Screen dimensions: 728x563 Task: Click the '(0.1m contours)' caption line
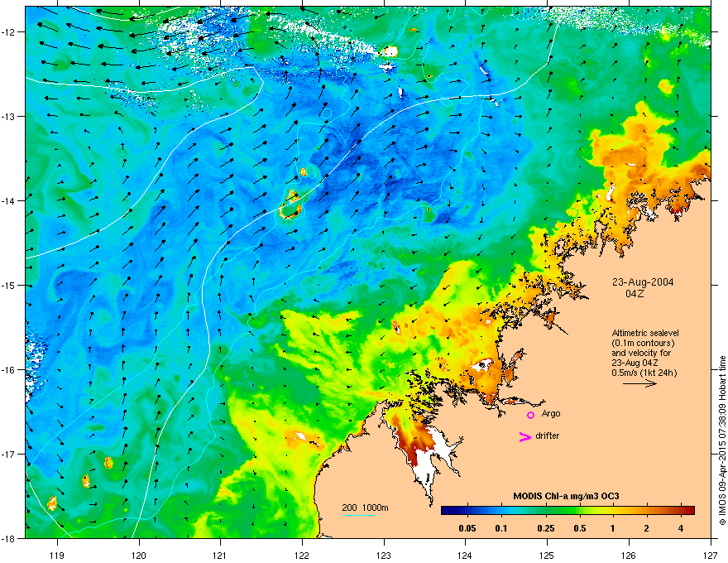[x=643, y=344]
